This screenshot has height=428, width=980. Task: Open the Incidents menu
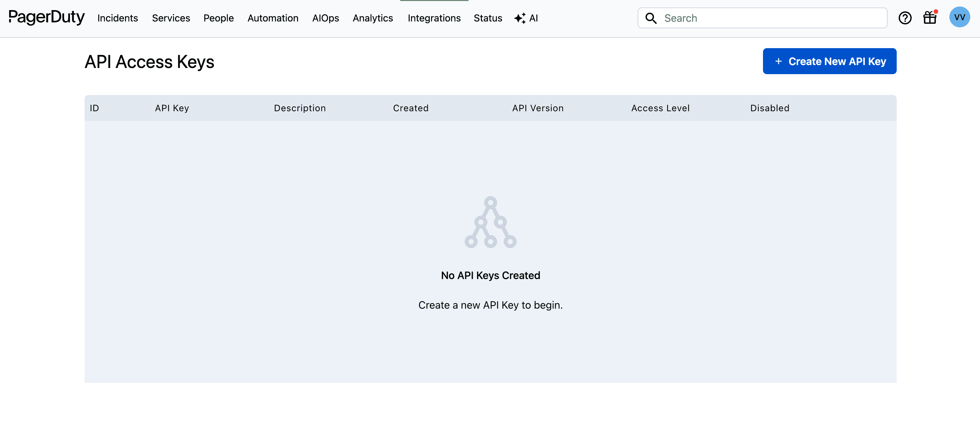tap(117, 18)
